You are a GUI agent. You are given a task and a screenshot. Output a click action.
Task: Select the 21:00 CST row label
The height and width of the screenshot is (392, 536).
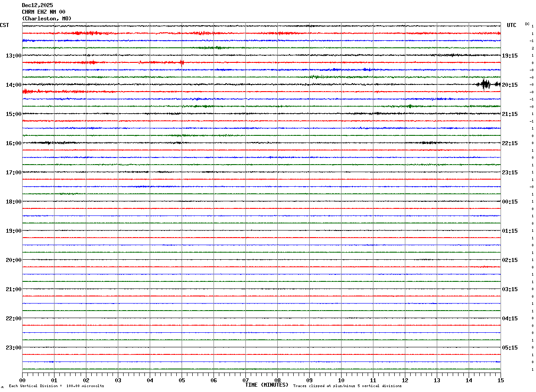click(x=14, y=289)
